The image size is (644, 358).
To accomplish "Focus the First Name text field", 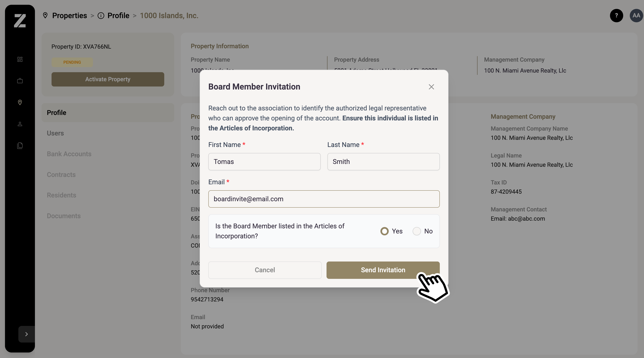I will 264,162.
